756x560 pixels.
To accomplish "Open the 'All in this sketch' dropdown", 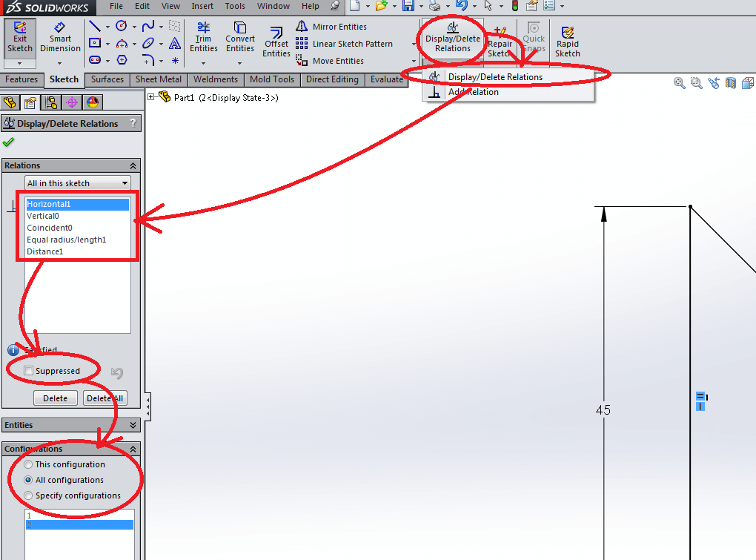I will [x=77, y=183].
